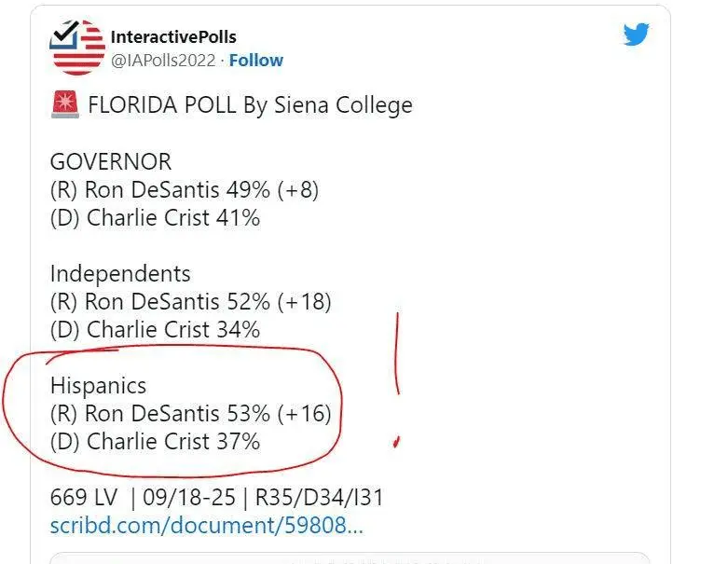Select the Ron DeSantis 52% (+18) line

191,302
